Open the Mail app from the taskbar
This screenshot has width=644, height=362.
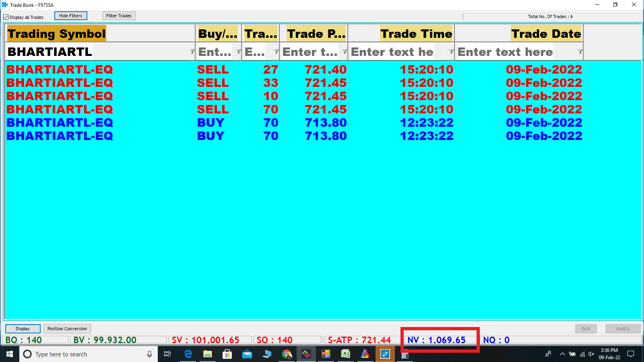click(x=247, y=354)
